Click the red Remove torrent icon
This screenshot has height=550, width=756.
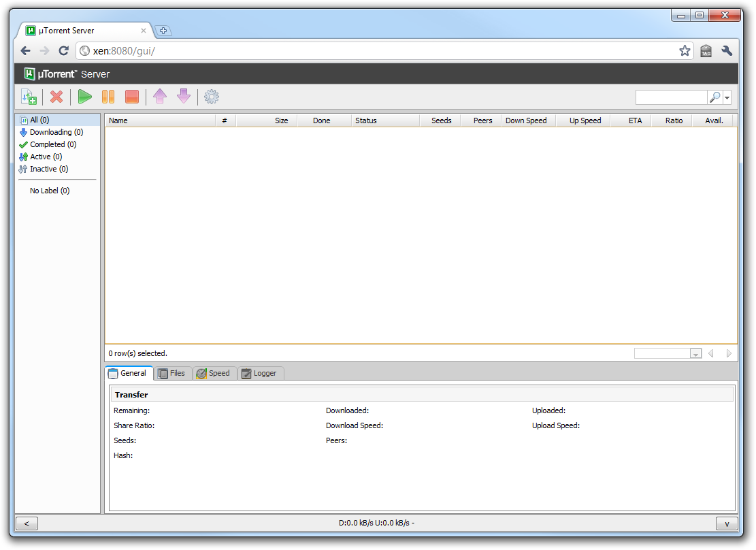(56, 97)
